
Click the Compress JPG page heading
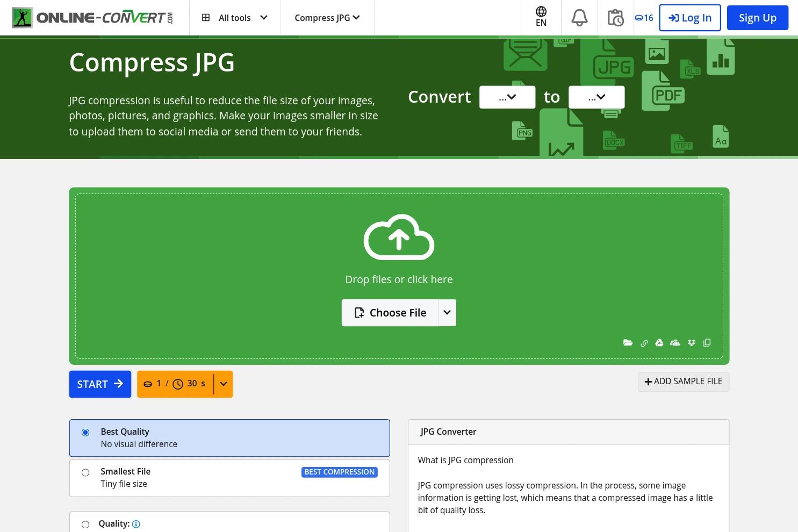[152, 62]
